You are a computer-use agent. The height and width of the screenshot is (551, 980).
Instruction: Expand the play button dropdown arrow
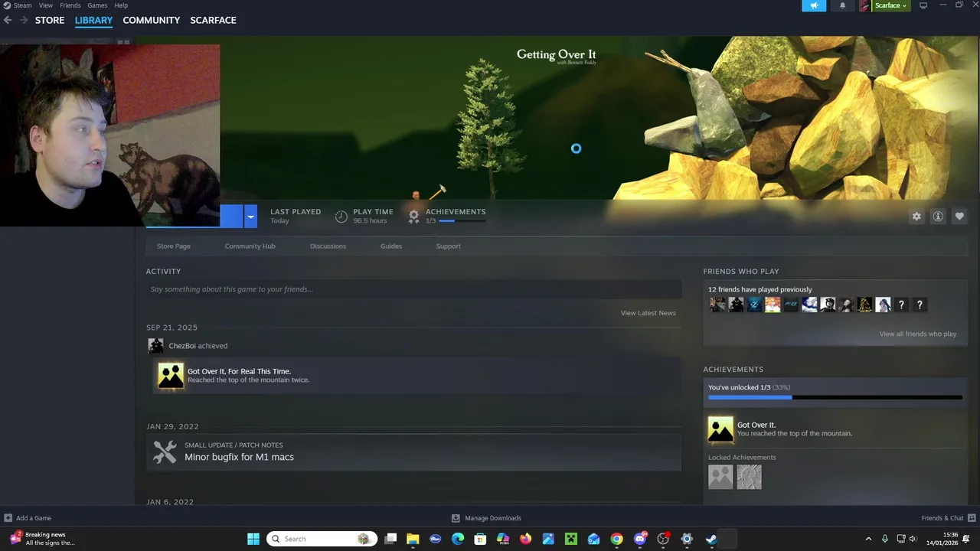pos(250,217)
